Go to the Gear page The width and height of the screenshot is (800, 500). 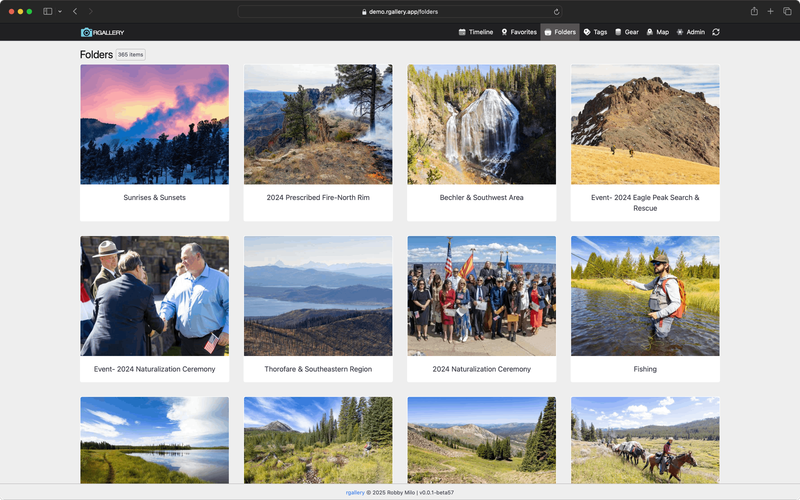pos(627,32)
